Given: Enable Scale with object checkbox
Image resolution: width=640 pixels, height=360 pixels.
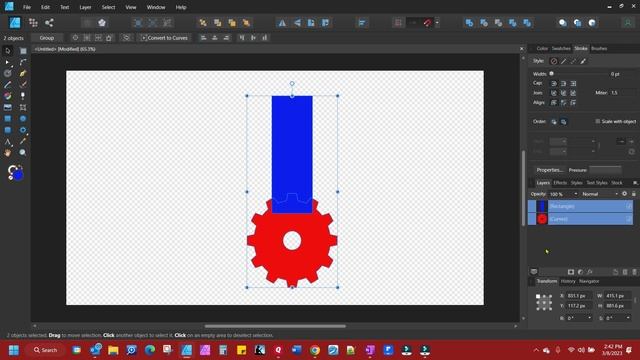Looking at the screenshot, I should coord(598,121).
